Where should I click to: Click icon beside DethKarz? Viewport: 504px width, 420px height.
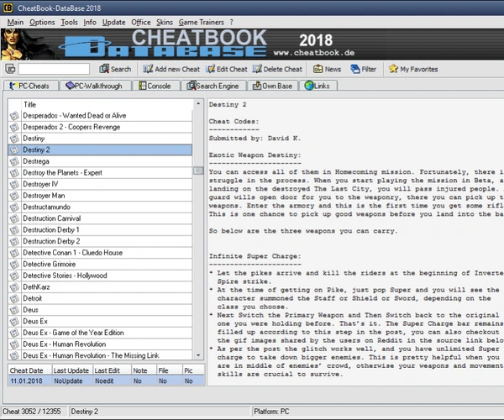point(14,287)
